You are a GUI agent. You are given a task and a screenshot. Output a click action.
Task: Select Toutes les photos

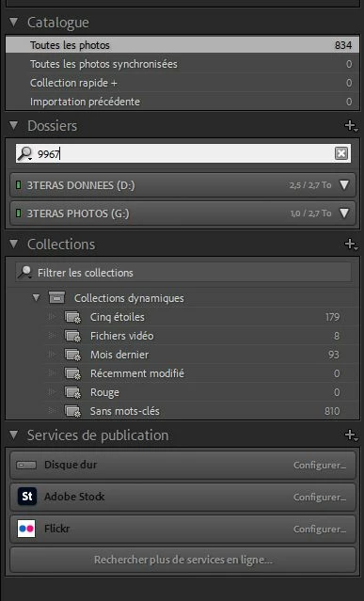(x=182, y=45)
